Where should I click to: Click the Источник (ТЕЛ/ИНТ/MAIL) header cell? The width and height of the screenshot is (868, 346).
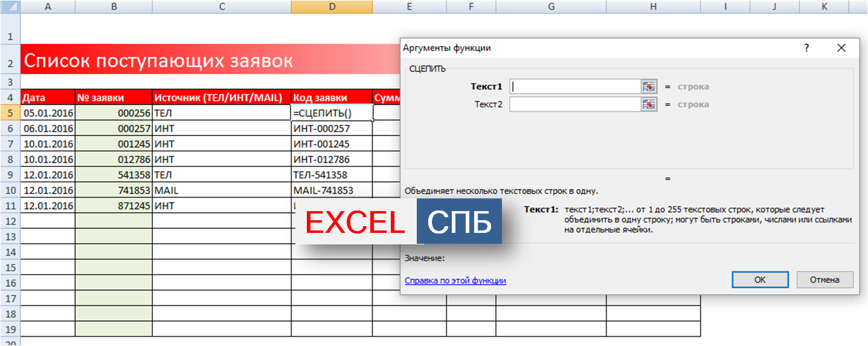point(221,97)
